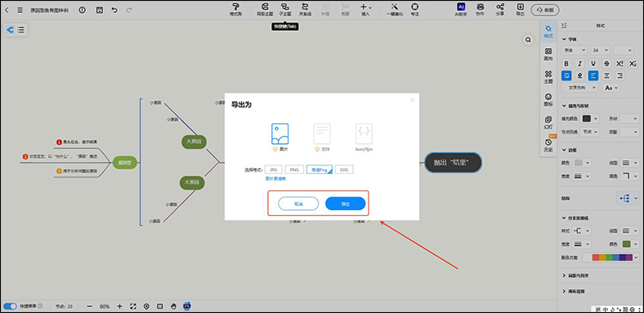644x313 pixels.
Task: Go back using the left chevron
Action: pyautogui.click(x=7, y=10)
